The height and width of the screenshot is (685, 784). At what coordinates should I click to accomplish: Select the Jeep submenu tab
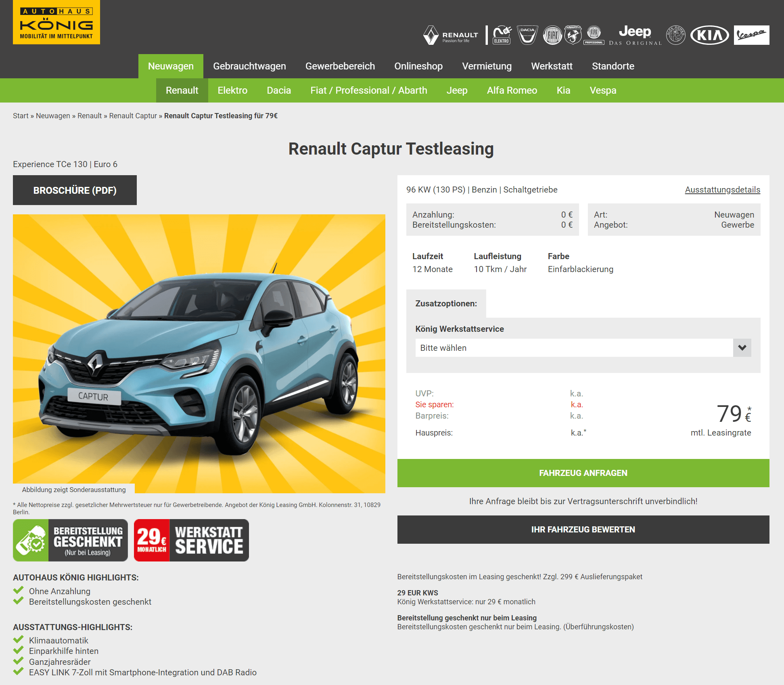pyautogui.click(x=457, y=90)
